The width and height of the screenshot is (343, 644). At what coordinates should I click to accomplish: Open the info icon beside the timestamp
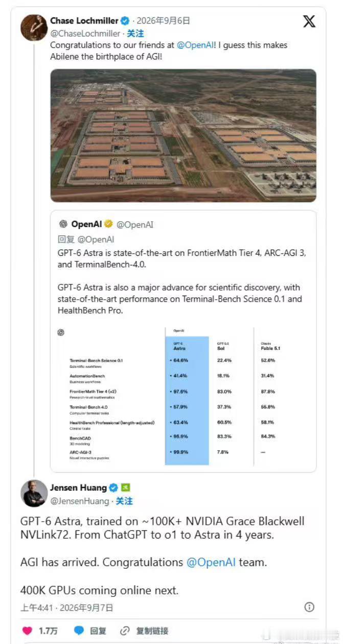tap(309, 607)
